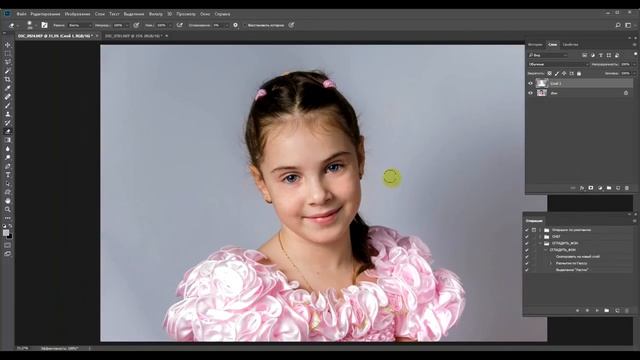Expand the Размытие по Гауссу step
The width and height of the screenshot is (640, 360).
551,263
